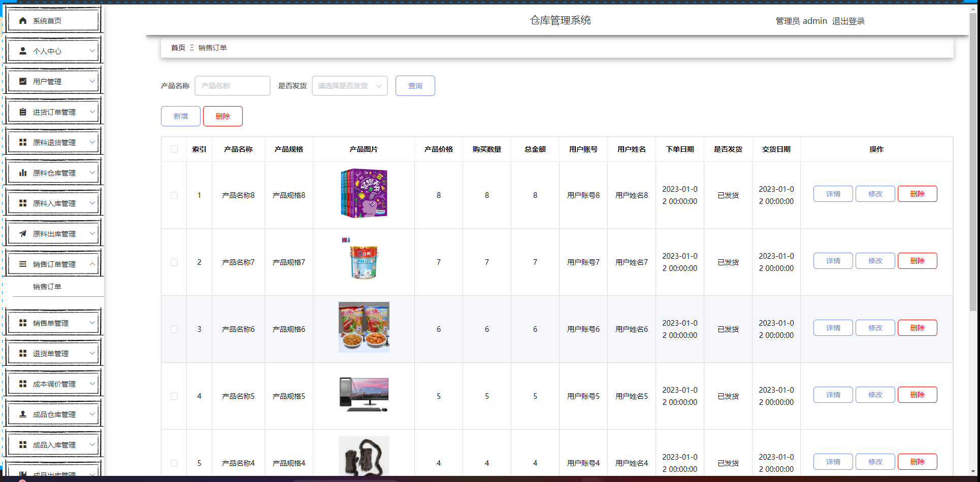Screen dimensions: 980x482
Task: Check the checkbox for row 产品名称6
Action: tap(174, 329)
